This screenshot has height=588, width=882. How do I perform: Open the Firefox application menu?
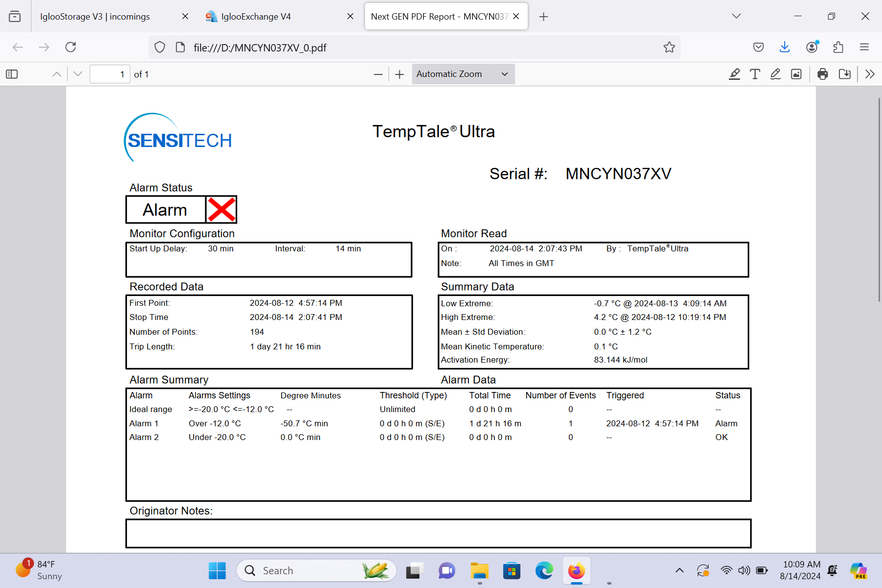(864, 47)
